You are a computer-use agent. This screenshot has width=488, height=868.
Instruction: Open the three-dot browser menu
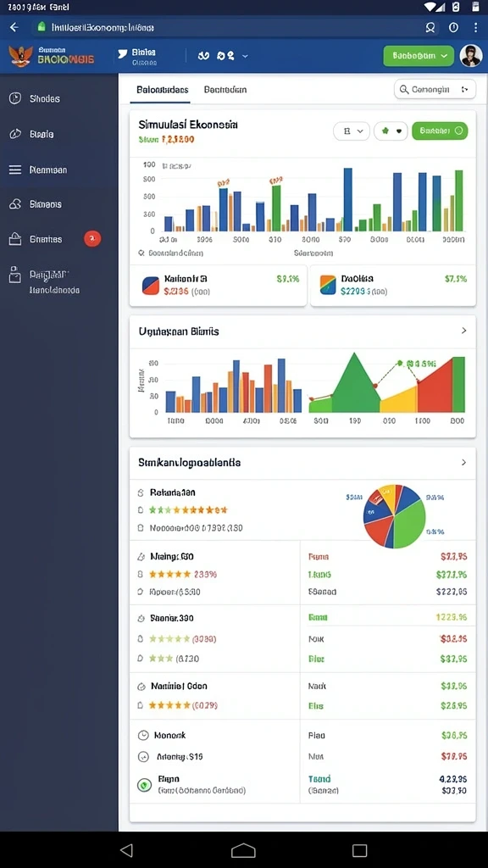pyautogui.click(x=475, y=27)
